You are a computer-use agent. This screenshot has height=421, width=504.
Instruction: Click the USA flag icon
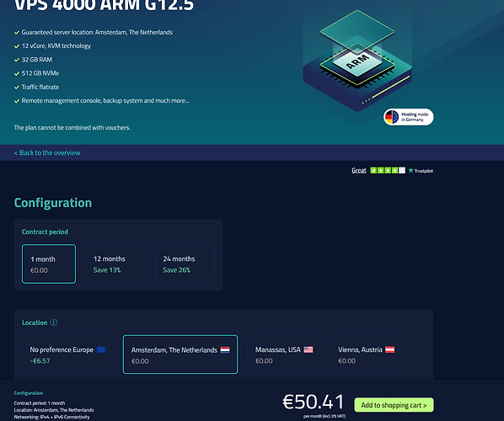coord(308,349)
